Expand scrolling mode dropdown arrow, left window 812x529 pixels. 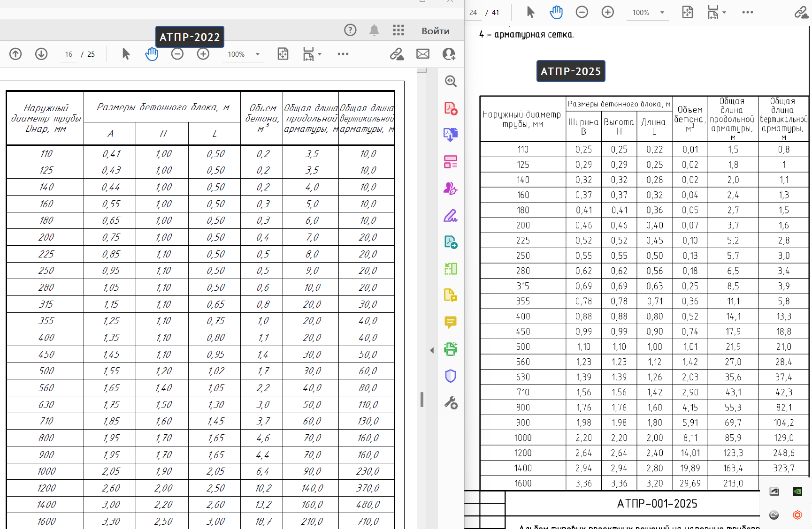tap(320, 54)
